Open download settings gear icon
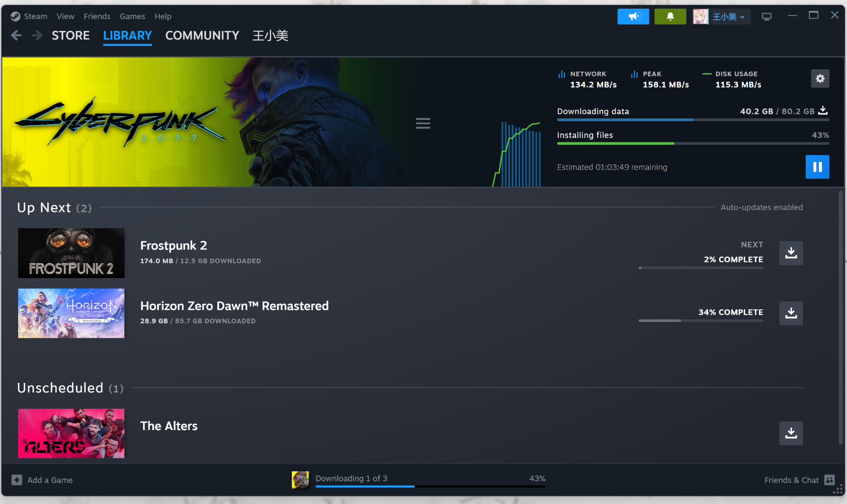847x504 pixels. point(820,78)
